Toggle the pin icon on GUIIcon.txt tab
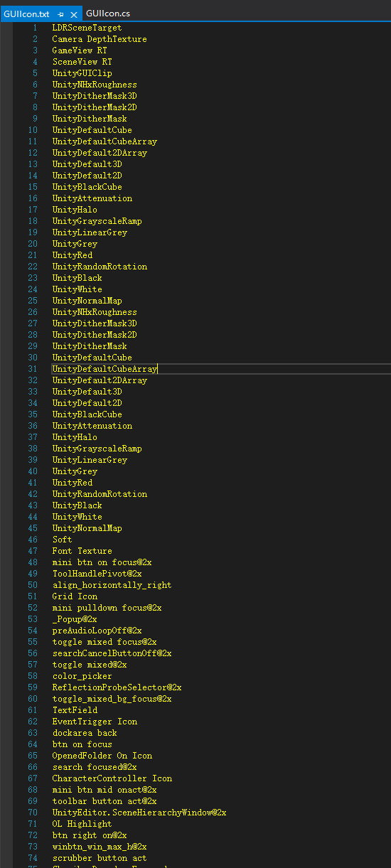This screenshot has width=391, height=868. (x=60, y=14)
